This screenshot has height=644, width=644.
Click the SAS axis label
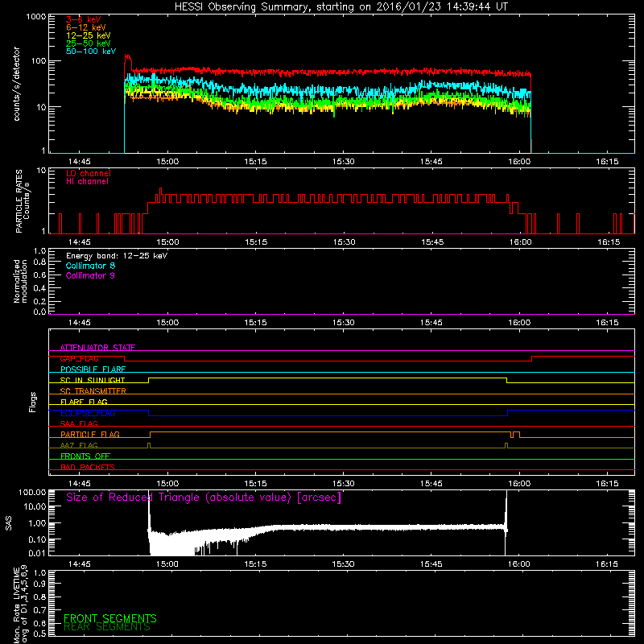9,523
